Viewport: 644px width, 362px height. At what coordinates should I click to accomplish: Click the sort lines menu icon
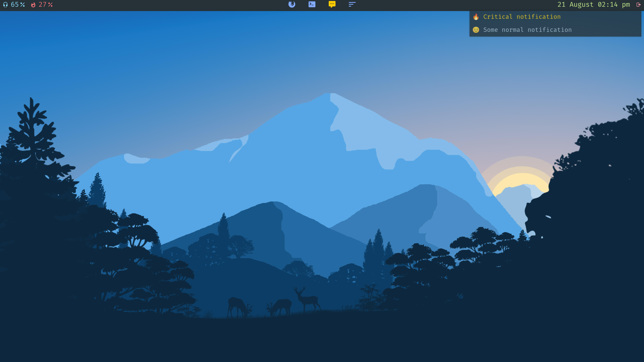[x=352, y=4]
